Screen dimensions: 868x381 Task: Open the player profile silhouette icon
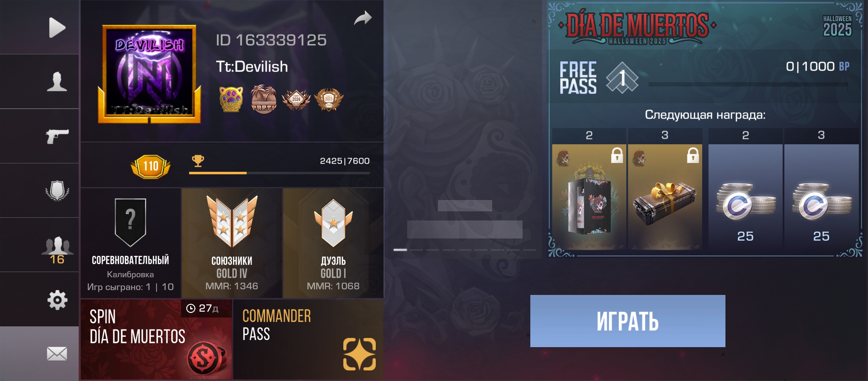coord(57,81)
